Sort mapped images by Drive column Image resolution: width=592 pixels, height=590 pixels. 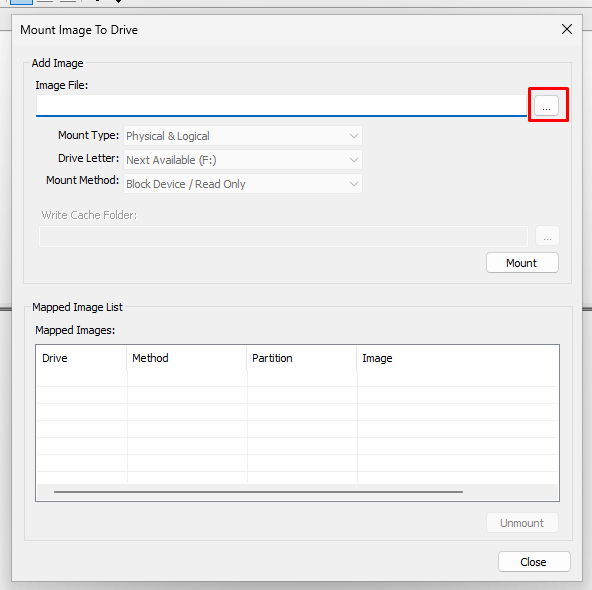[x=82, y=358]
